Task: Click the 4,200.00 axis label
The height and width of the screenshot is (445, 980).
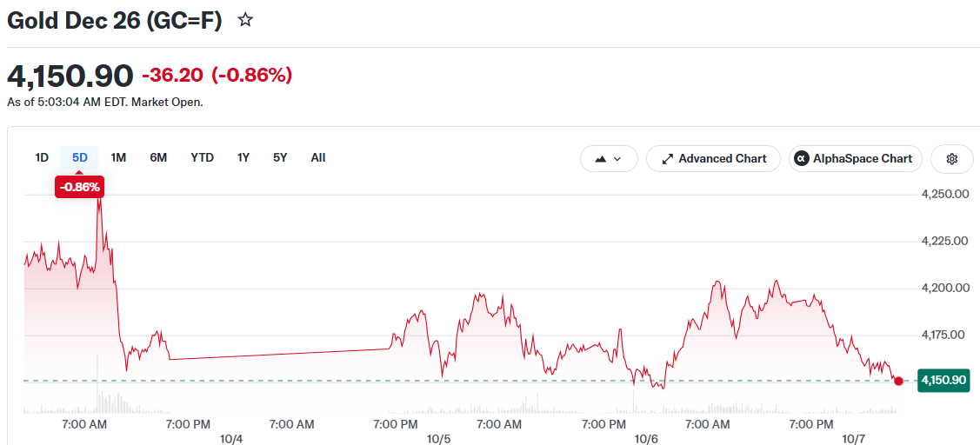Action: click(945, 289)
